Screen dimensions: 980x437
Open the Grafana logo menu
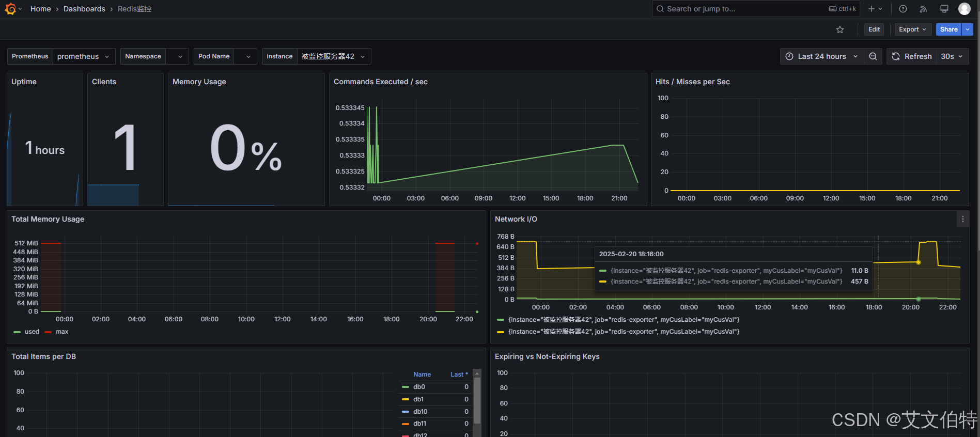click(x=10, y=9)
